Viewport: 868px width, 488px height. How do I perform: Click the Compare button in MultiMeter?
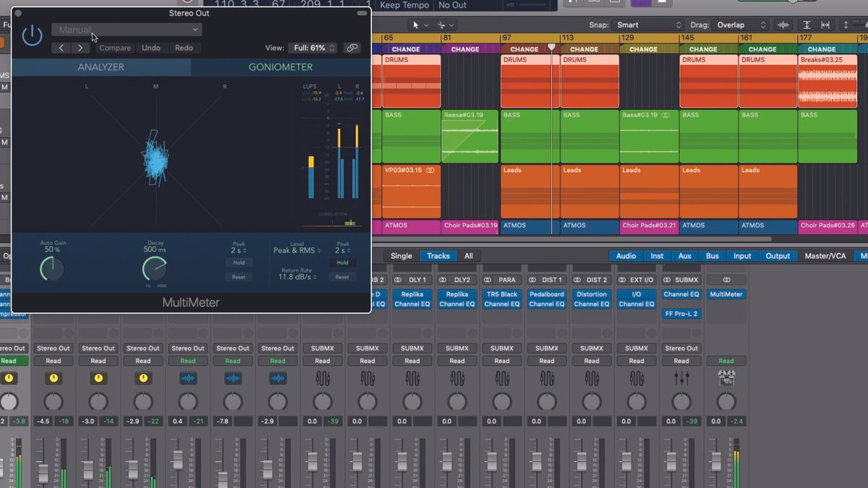[114, 48]
